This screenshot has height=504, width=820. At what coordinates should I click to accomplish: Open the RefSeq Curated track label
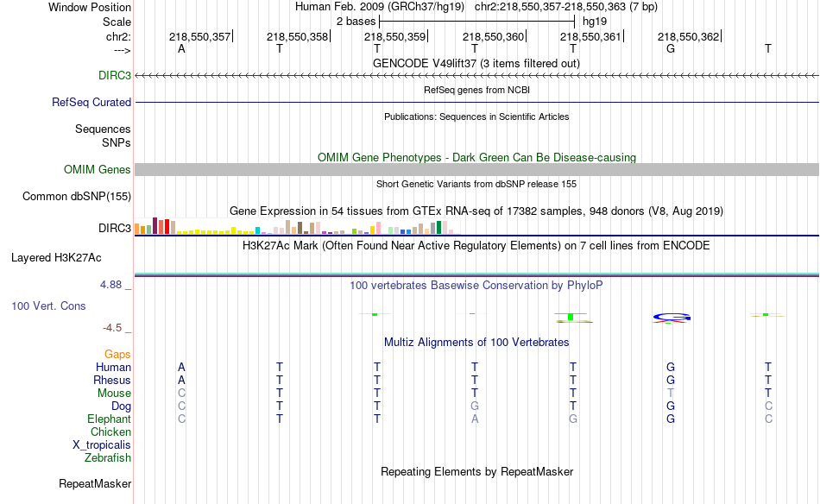coord(91,103)
